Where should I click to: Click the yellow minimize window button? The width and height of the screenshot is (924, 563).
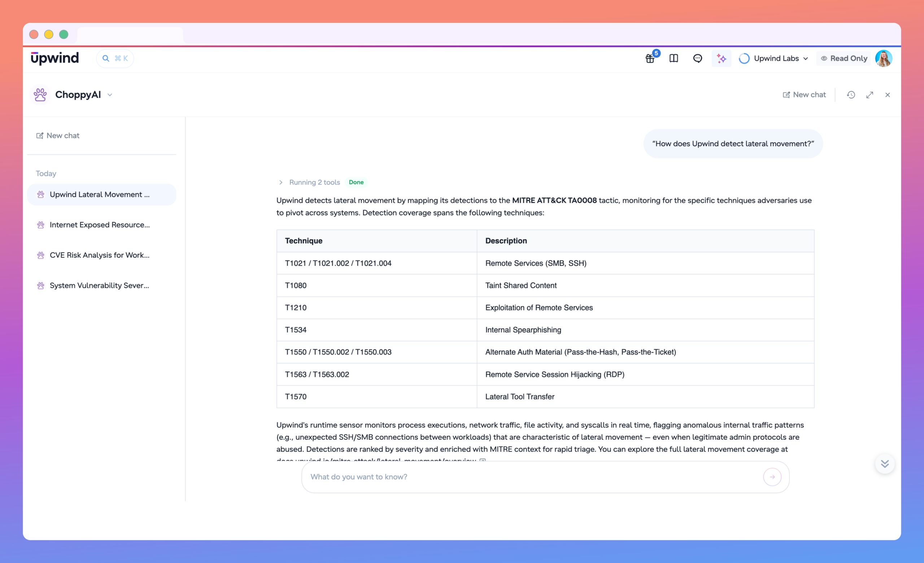pos(49,35)
